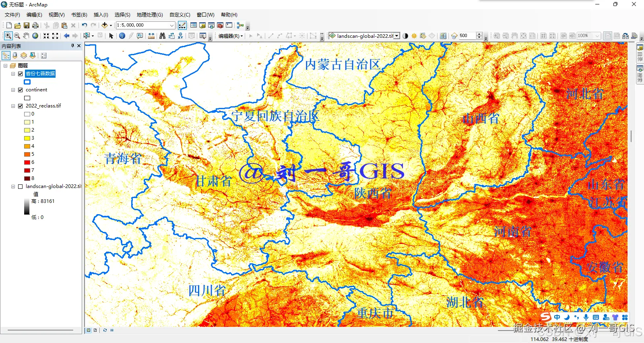Switch to layout view button
This screenshot has width=644, height=343.
pos(95,330)
